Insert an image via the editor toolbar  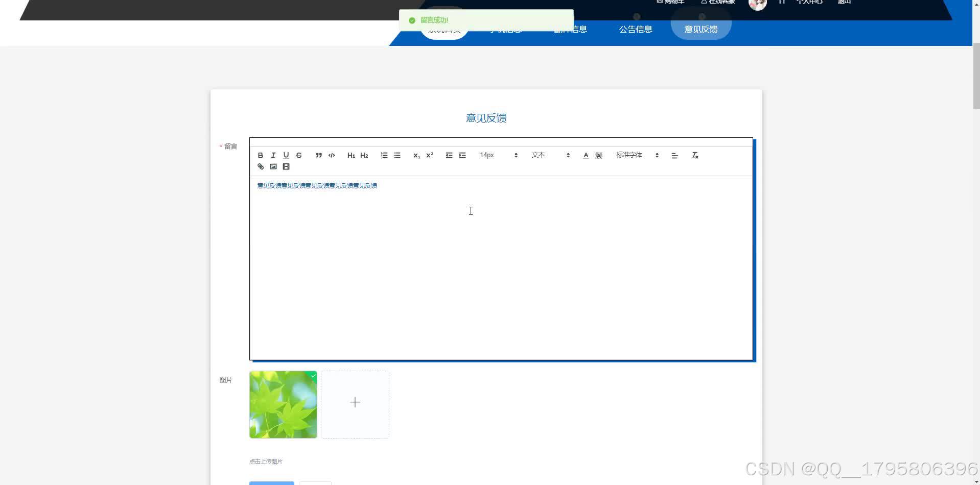273,166
